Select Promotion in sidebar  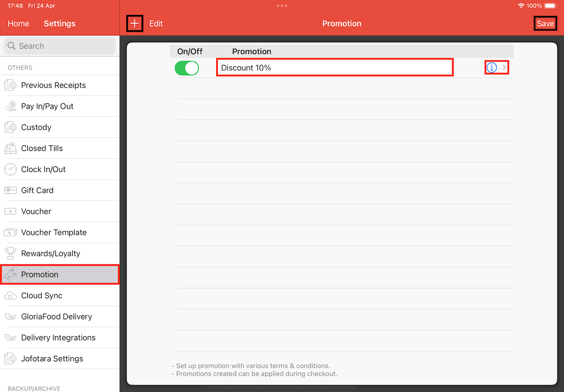coord(60,274)
